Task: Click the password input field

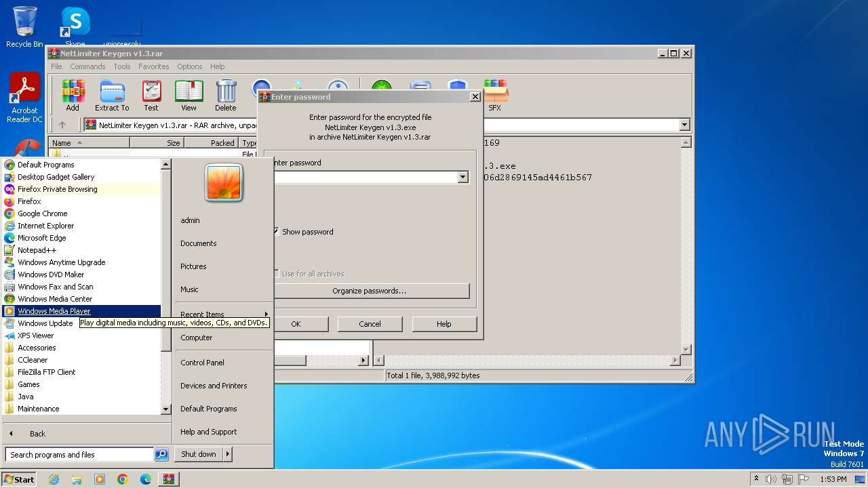Action: click(x=366, y=177)
